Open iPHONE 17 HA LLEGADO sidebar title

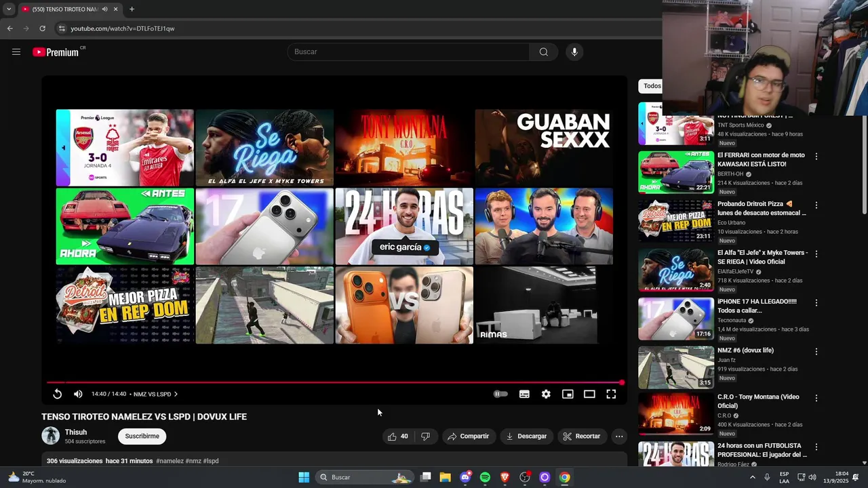coord(757,306)
